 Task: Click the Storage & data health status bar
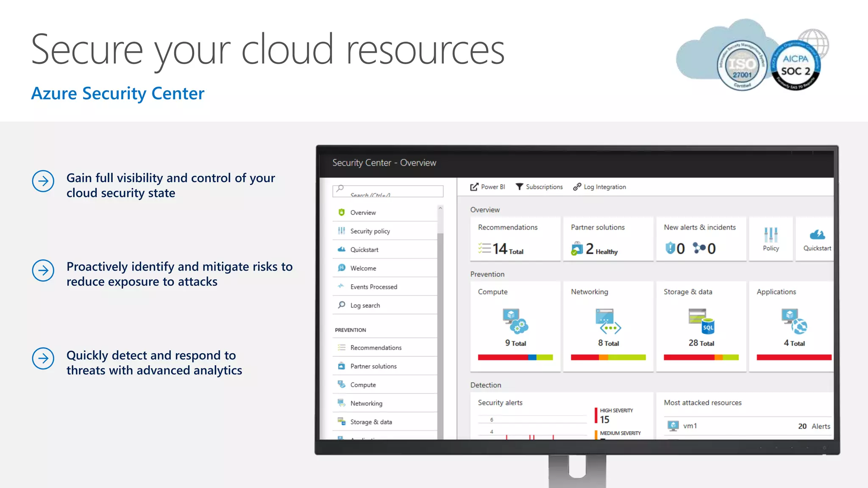pyautogui.click(x=701, y=358)
